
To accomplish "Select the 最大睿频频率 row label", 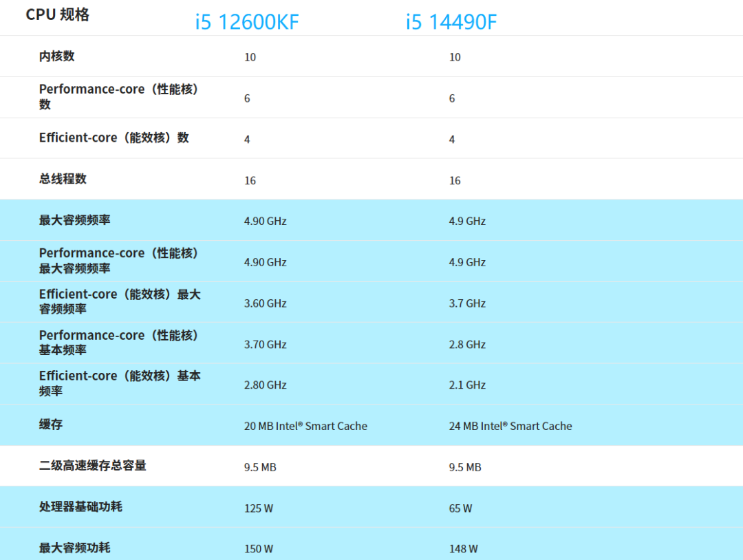I will click(x=75, y=220).
